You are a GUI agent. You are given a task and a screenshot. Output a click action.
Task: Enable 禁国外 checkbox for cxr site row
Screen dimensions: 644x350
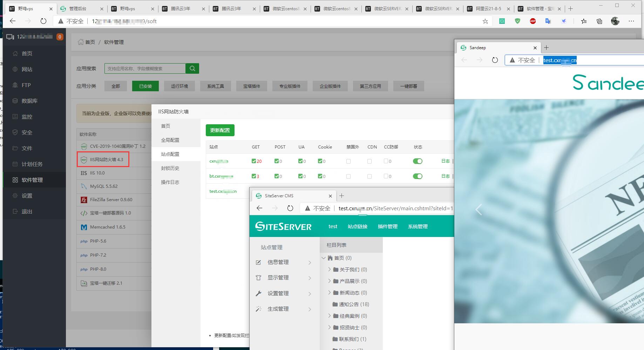tap(348, 161)
